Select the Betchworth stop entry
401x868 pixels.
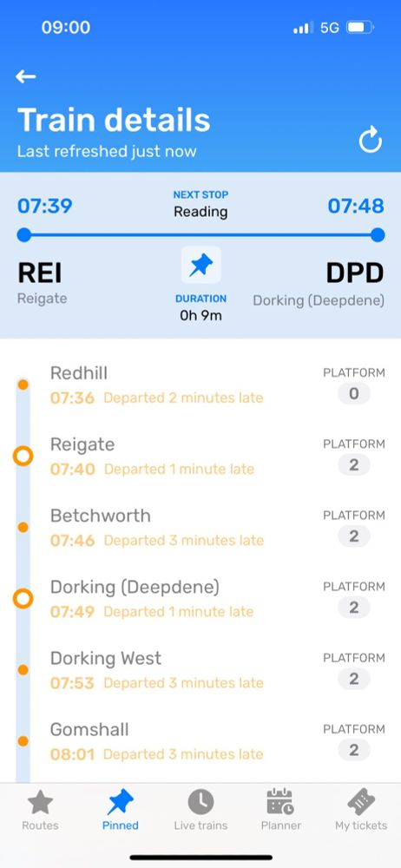click(200, 528)
